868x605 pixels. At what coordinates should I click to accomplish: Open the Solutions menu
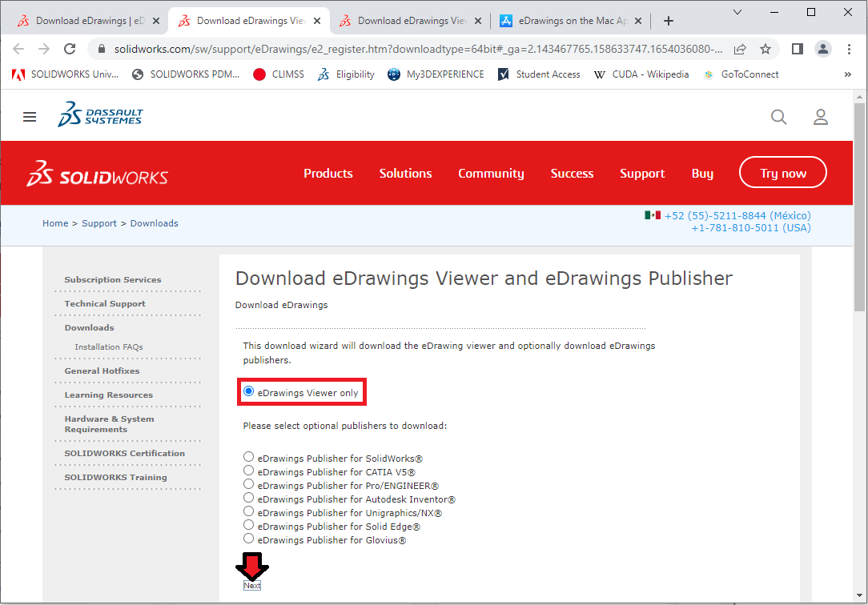point(406,174)
